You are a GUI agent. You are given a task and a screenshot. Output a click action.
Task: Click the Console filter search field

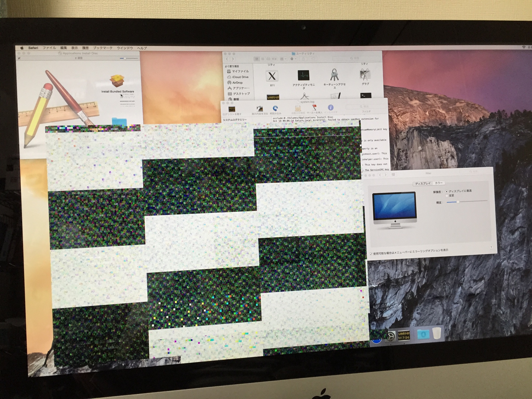[x=366, y=107]
